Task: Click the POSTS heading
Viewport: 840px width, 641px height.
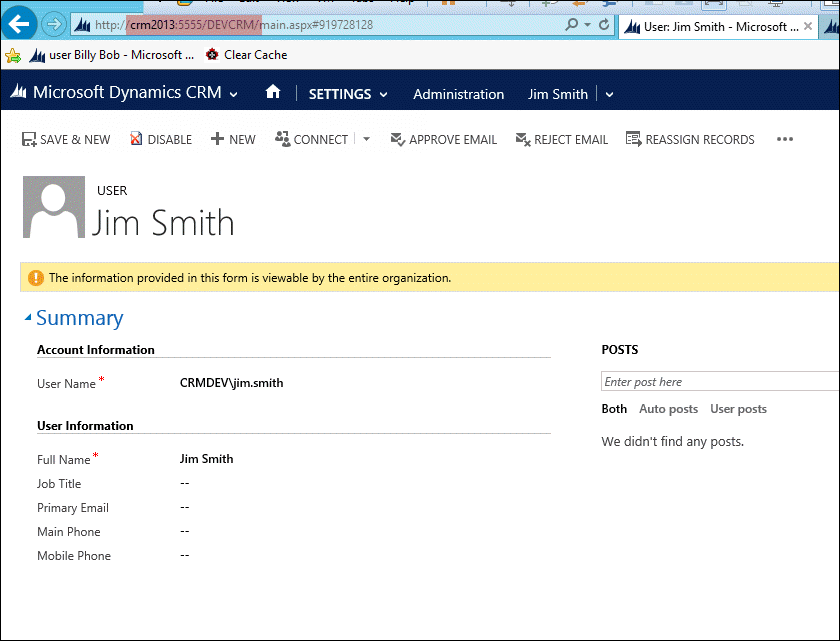Action: click(620, 350)
